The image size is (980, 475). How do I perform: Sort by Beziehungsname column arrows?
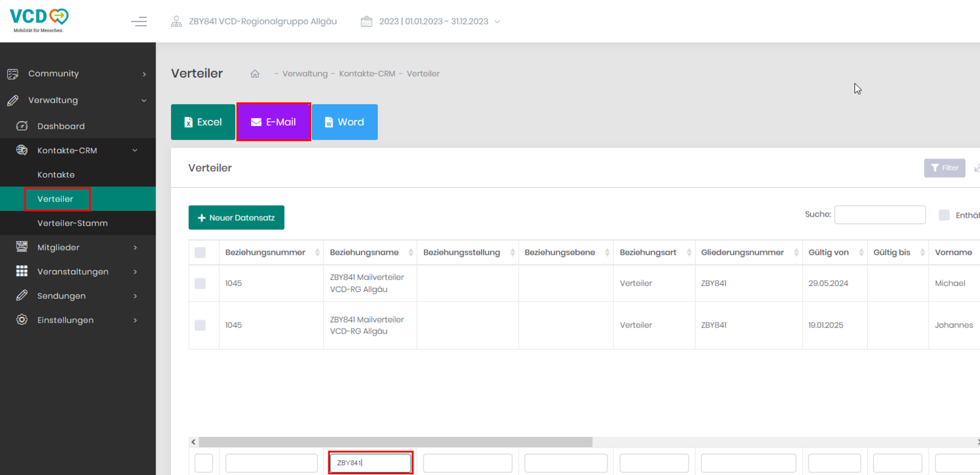click(x=410, y=252)
